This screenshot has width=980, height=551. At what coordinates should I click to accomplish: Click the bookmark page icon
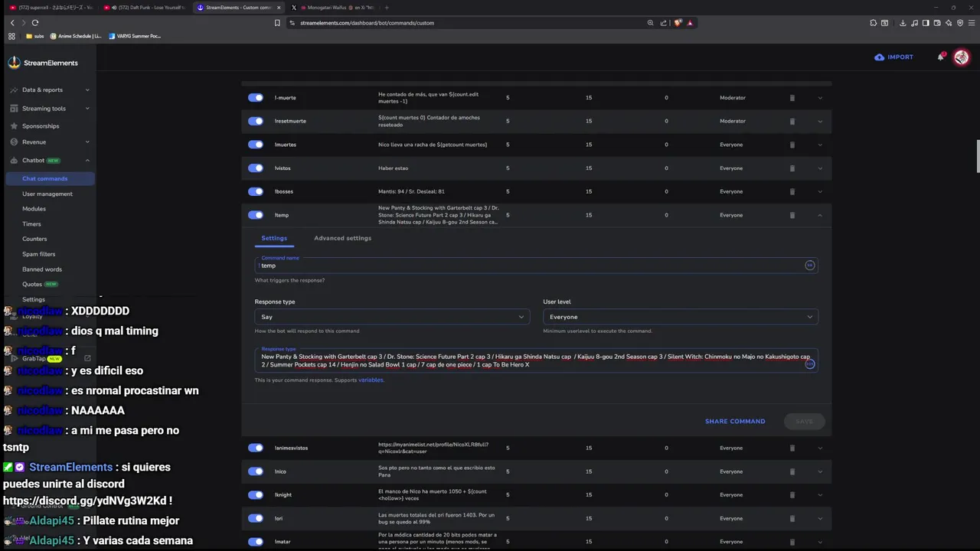[277, 23]
